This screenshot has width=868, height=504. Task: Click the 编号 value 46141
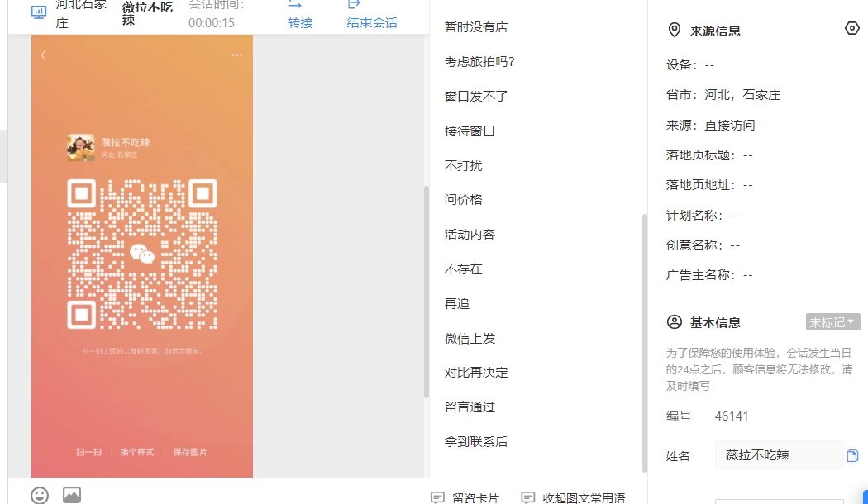tap(732, 416)
